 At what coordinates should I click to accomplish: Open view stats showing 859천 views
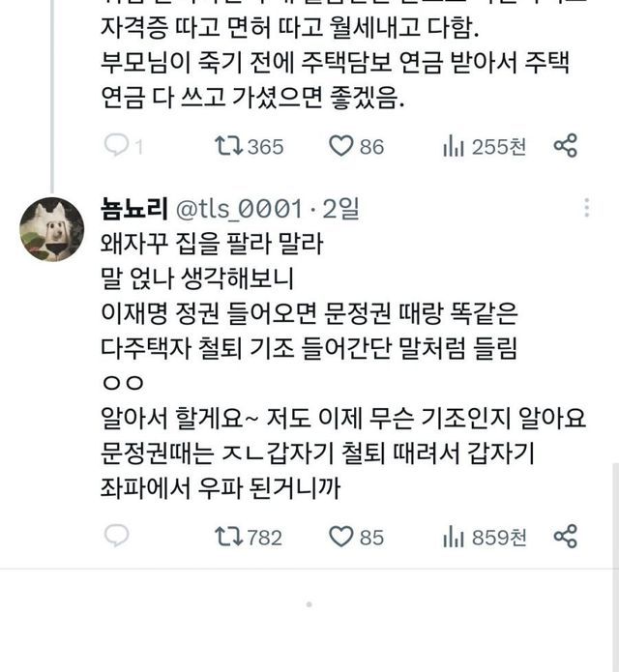click(x=455, y=537)
